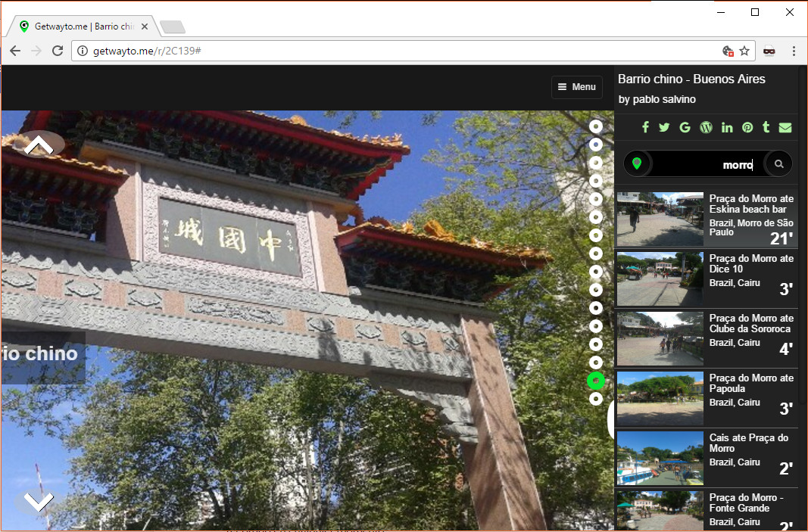
Task: Open a new browser tab
Action: coord(173,26)
